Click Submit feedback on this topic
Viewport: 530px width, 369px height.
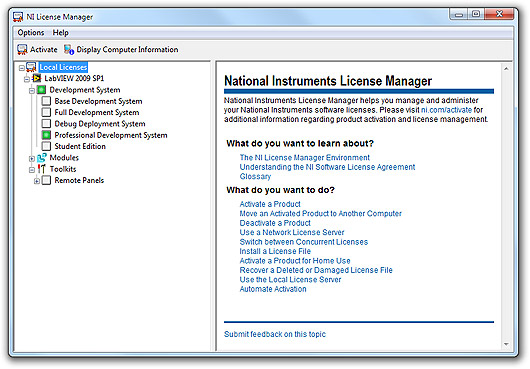(x=275, y=334)
